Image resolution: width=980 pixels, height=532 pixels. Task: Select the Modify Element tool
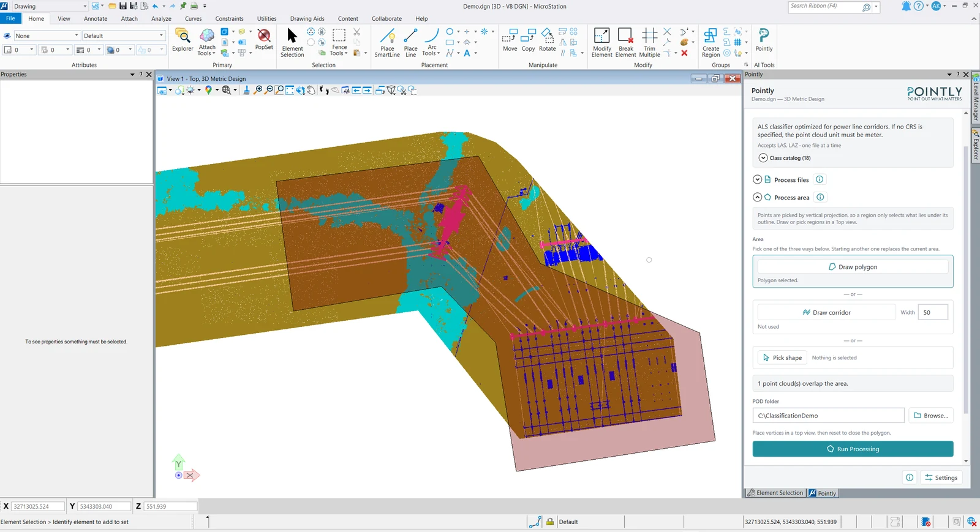point(601,43)
